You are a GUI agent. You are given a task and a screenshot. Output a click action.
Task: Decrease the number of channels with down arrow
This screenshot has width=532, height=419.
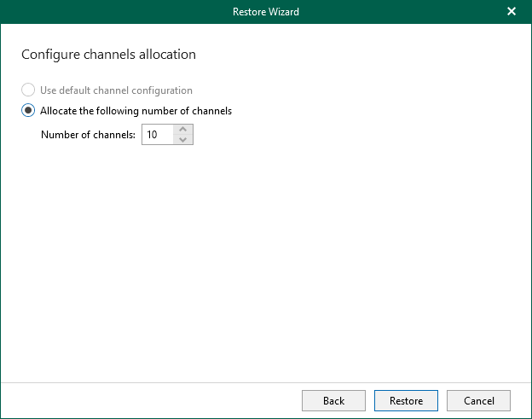pyautogui.click(x=183, y=140)
